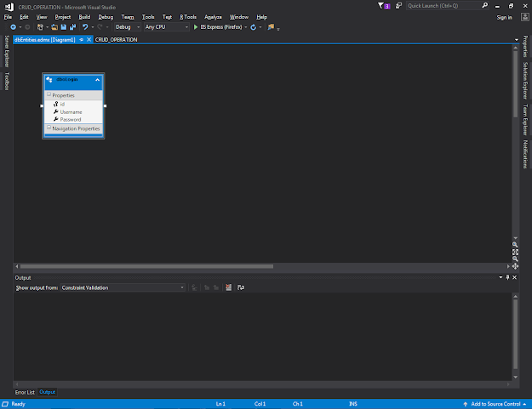Click the Open File folder icon
The width and height of the screenshot is (532, 409).
pyautogui.click(x=54, y=27)
